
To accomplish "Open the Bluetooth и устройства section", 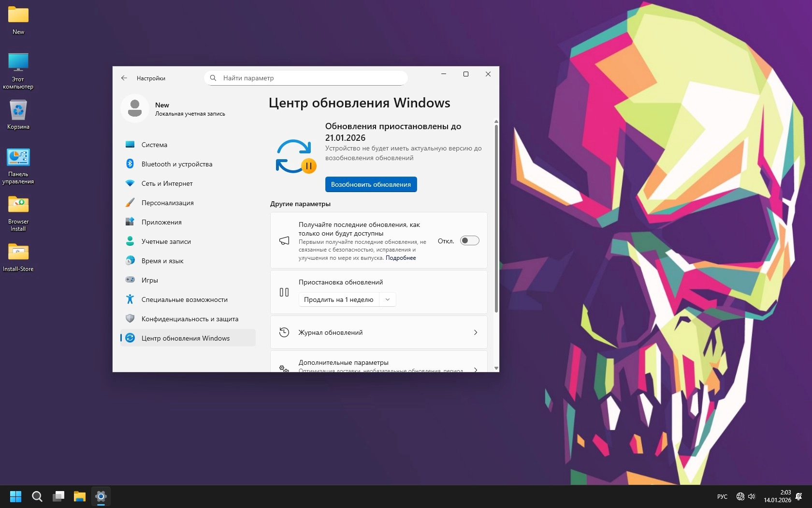I will click(x=176, y=164).
